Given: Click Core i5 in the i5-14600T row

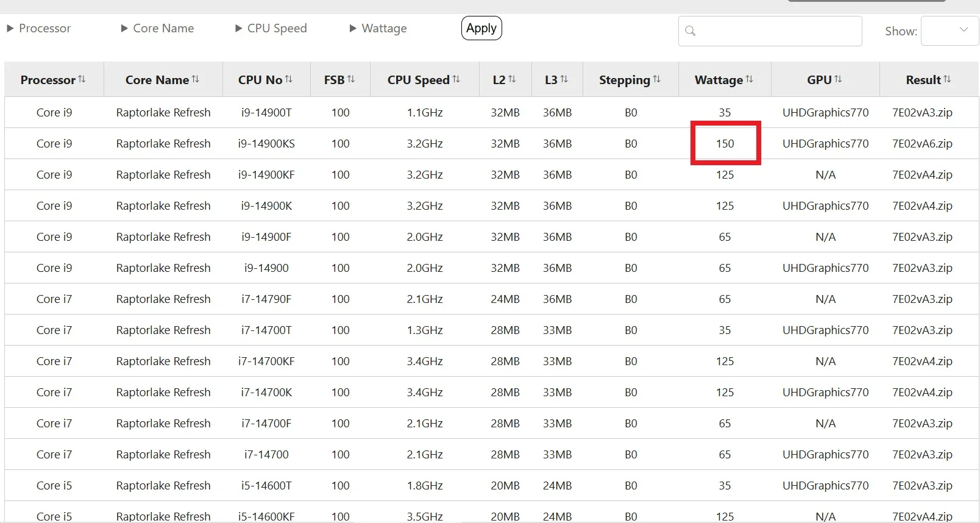Looking at the screenshot, I should (x=54, y=486).
